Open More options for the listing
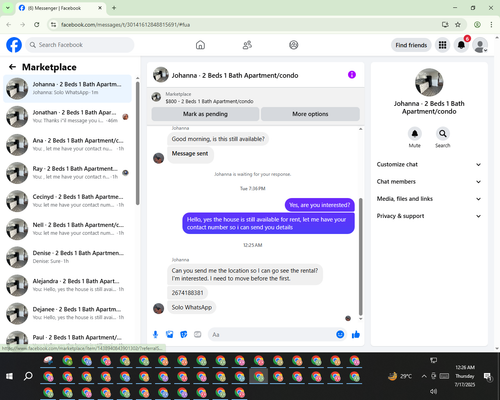Viewport: 500px width, 400px height. click(310, 114)
